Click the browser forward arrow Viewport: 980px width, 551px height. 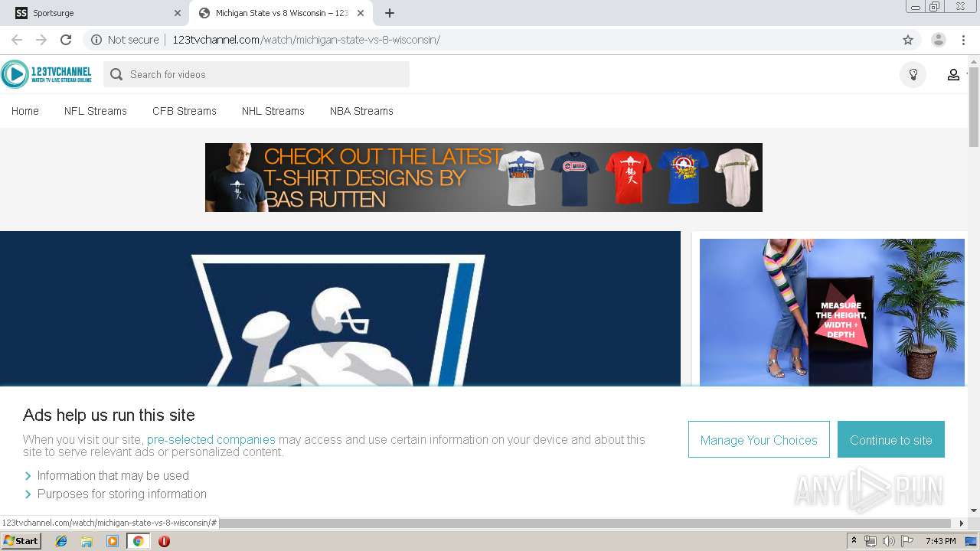pos(41,40)
